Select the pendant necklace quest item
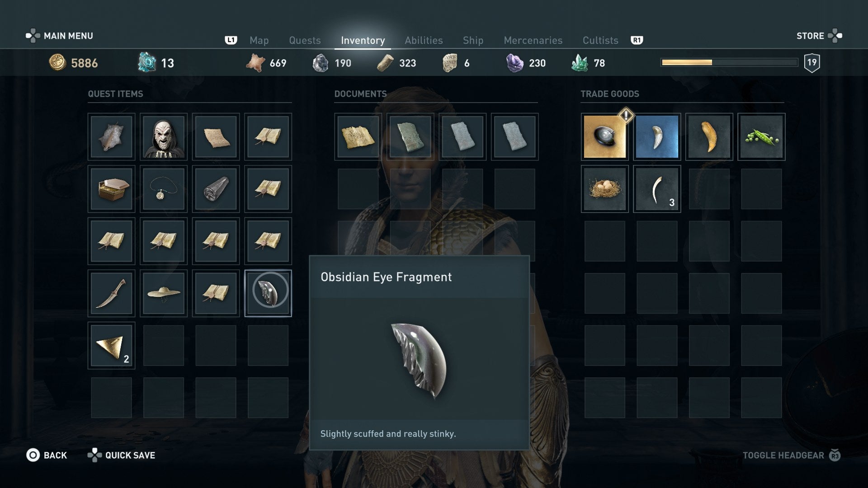 [x=164, y=189]
